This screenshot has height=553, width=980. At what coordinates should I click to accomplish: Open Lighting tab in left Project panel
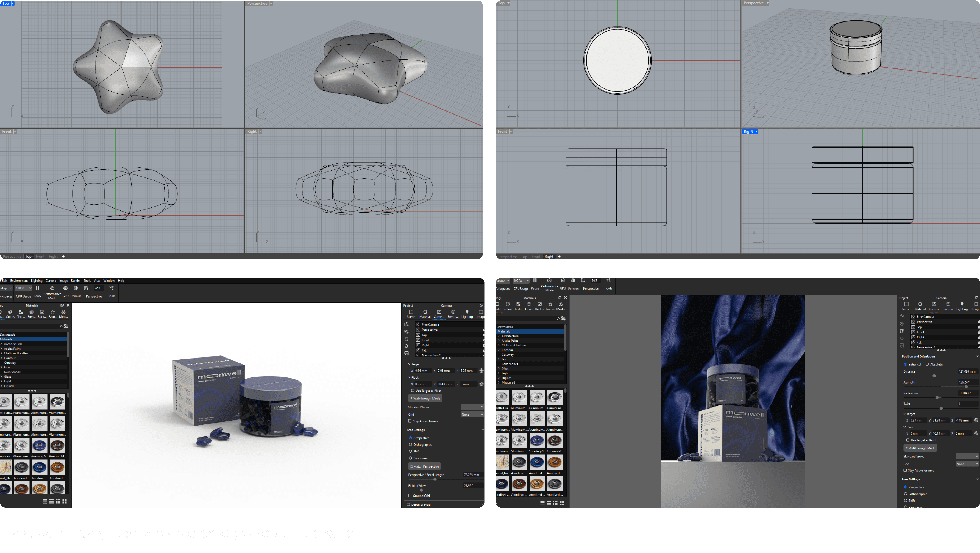pyautogui.click(x=467, y=314)
